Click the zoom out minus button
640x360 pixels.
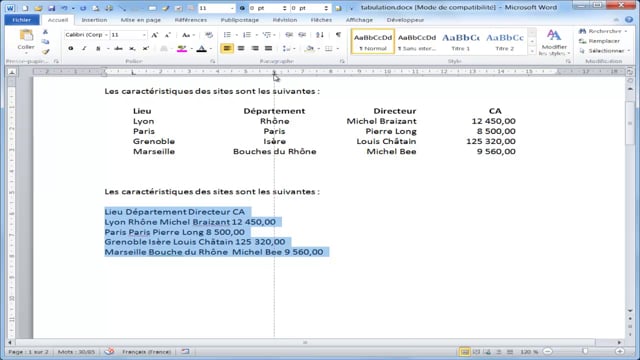(x=548, y=351)
